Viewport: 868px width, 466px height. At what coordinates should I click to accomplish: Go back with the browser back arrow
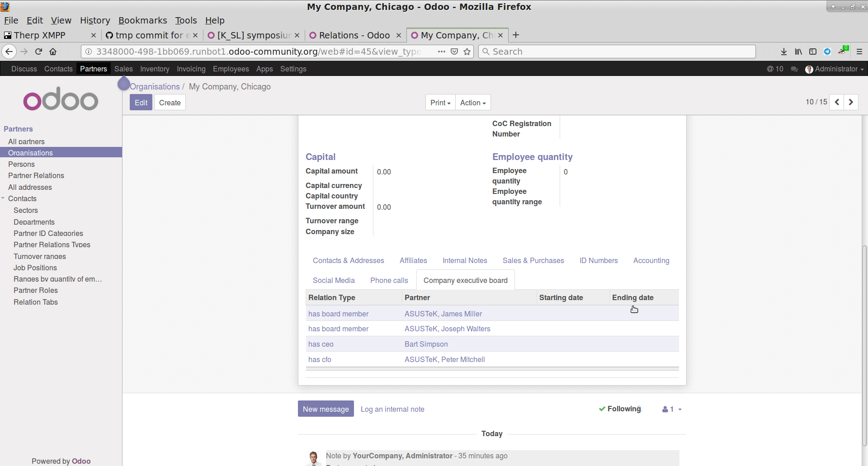(x=9, y=52)
